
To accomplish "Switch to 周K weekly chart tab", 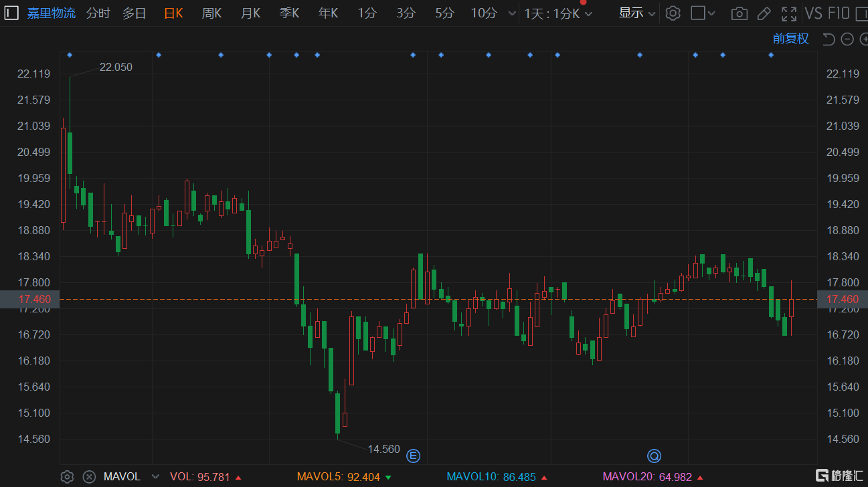I will point(211,13).
